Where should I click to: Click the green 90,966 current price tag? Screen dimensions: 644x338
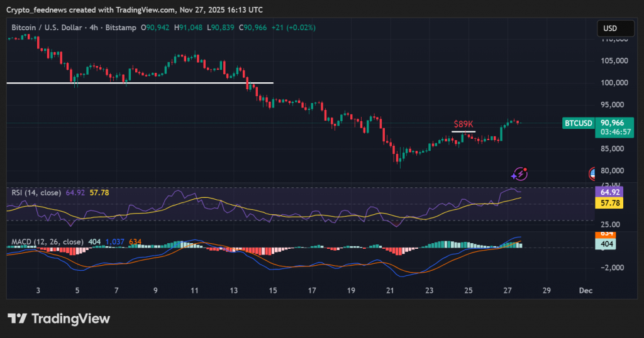(x=612, y=123)
